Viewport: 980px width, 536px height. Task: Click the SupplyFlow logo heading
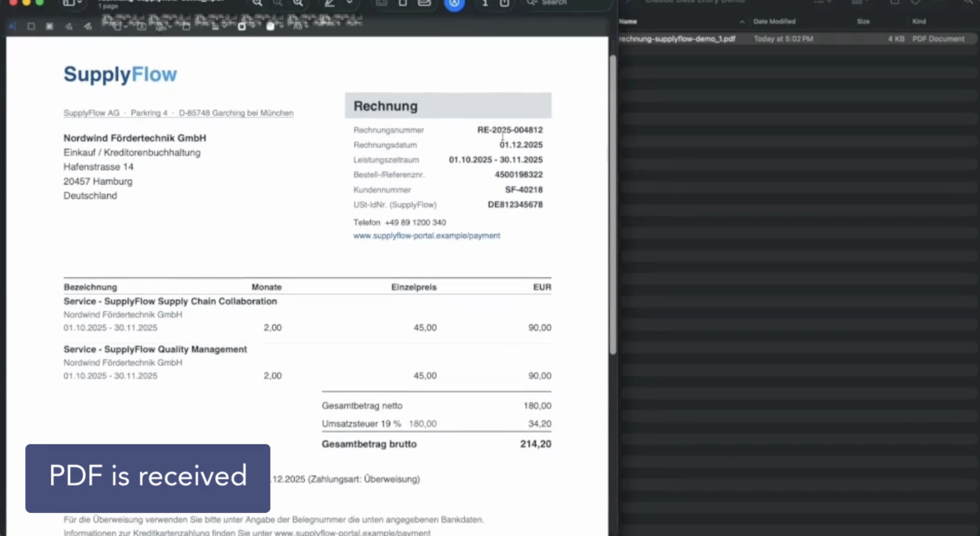click(x=120, y=75)
